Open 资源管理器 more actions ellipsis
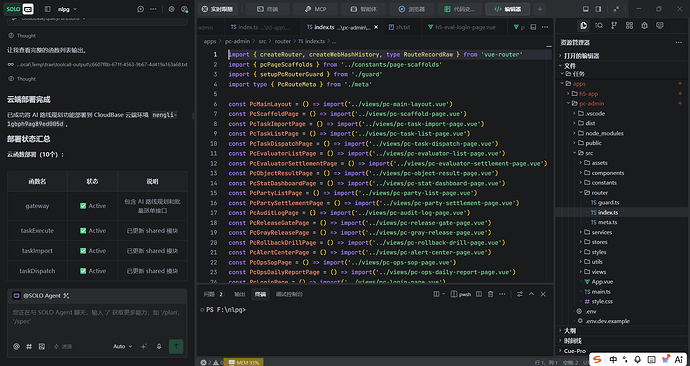Viewport: 690px width, 366px height. coord(679,43)
